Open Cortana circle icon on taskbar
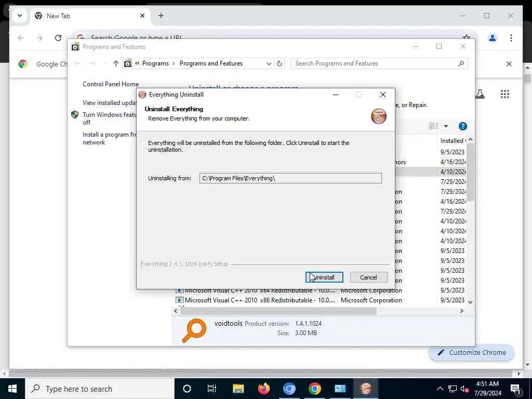This screenshot has height=399, width=532. [187, 389]
